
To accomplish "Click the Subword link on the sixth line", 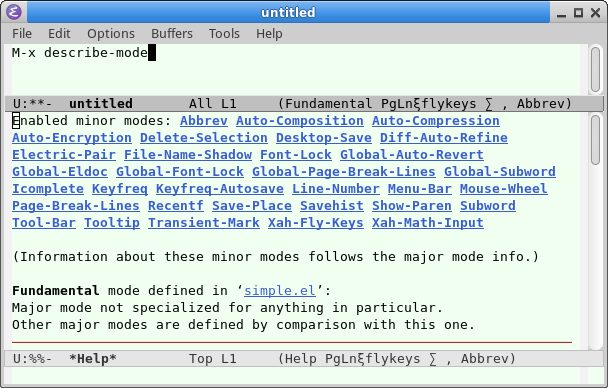I will tap(488, 206).
